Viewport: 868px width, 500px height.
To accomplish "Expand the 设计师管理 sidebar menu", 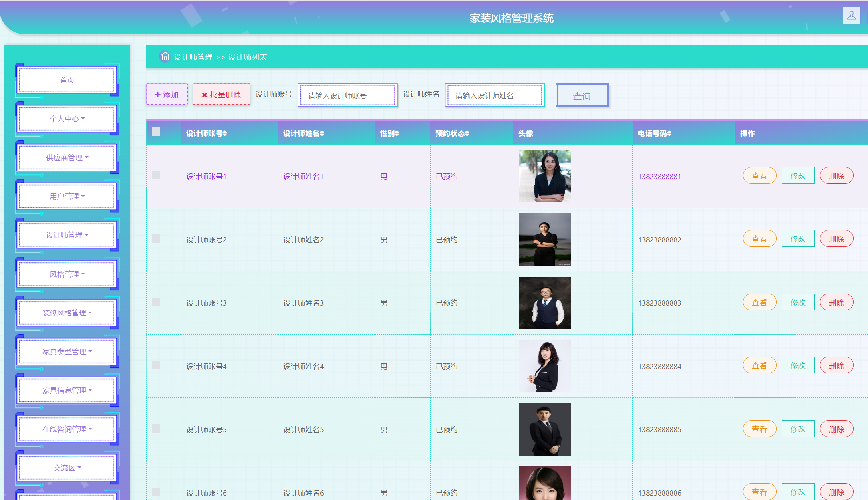I will pyautogui.click(x=67, y=235).
